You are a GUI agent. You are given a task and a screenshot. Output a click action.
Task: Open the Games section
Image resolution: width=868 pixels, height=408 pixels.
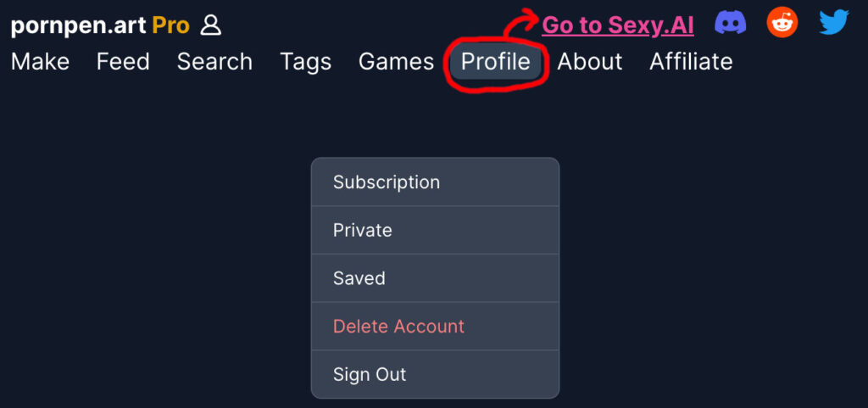[396, 62]
